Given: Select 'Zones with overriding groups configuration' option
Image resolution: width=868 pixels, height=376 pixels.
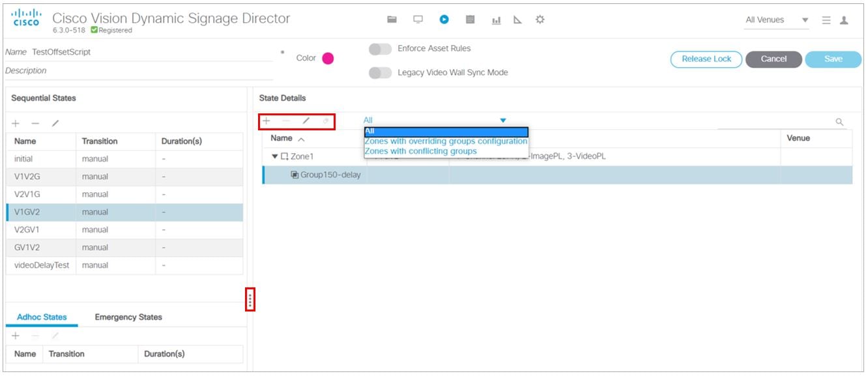Looking at the screenshot, I should coord(446,141).
